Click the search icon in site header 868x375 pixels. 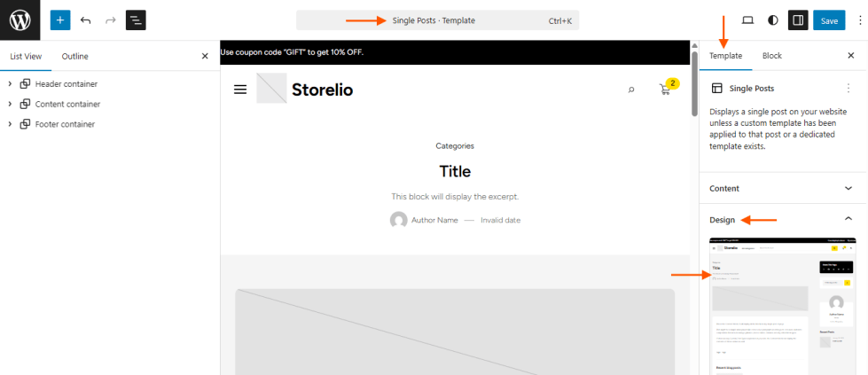(x=631, y=90)
